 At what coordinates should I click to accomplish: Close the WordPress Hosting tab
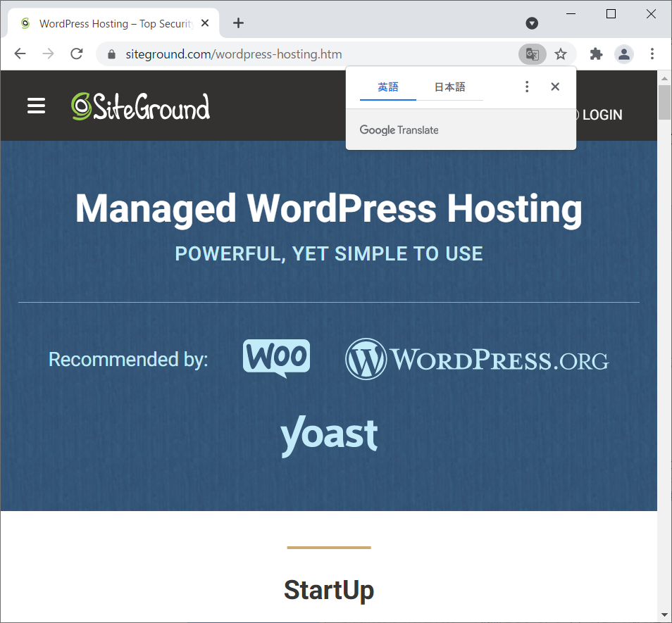coord(205,23)
